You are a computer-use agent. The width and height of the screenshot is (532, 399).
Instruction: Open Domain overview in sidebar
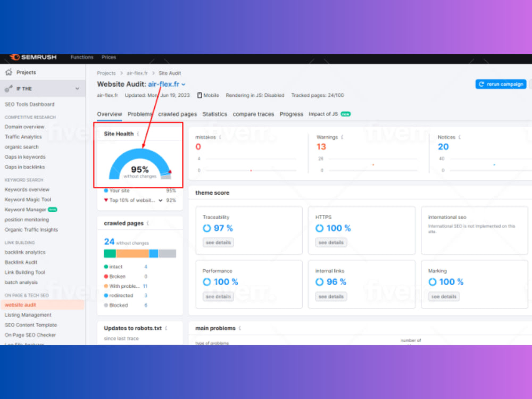24,127
